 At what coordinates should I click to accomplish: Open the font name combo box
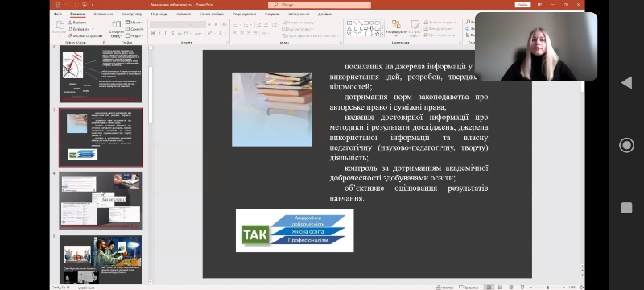click(171, 25)
